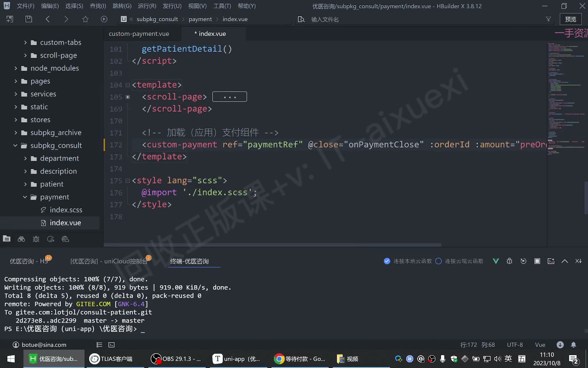Click the save file icon in toolbar
Viewport: 588px width, 368px height.
pos(28,19)
